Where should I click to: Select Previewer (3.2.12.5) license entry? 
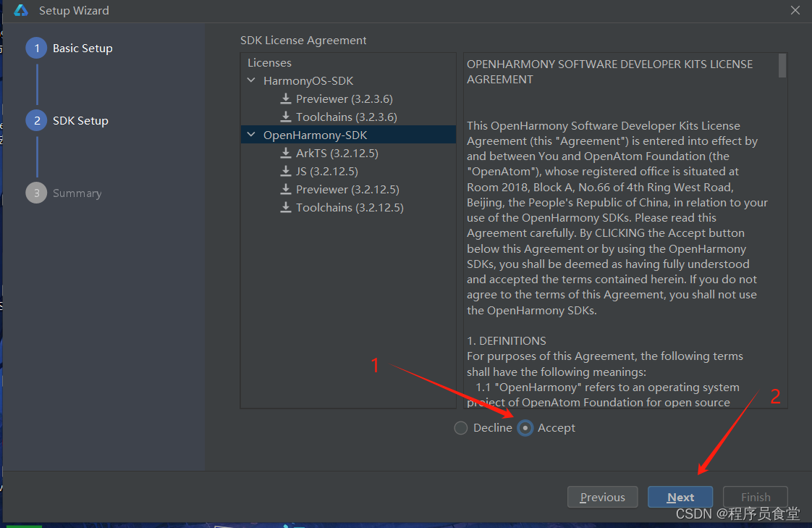coord(347,190)
